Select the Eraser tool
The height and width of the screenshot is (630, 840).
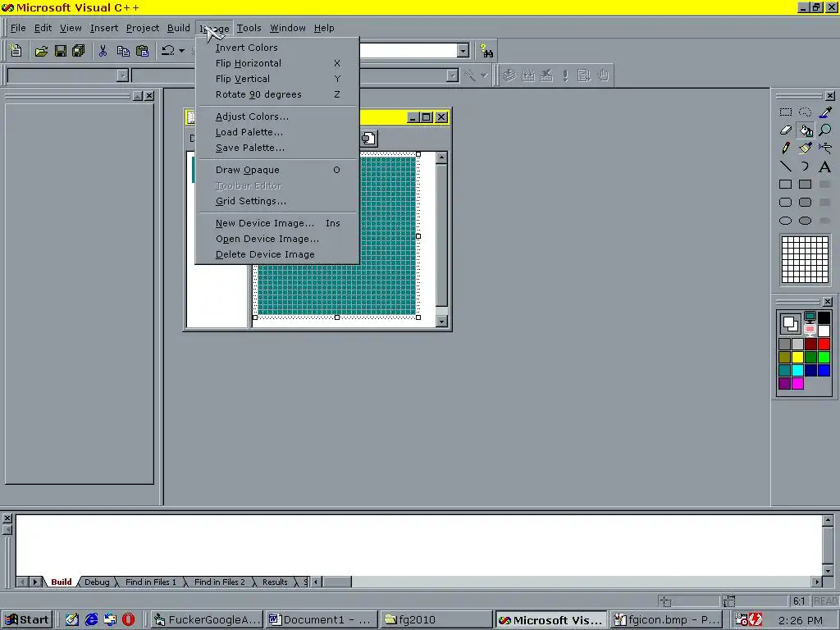coord(785,130)
